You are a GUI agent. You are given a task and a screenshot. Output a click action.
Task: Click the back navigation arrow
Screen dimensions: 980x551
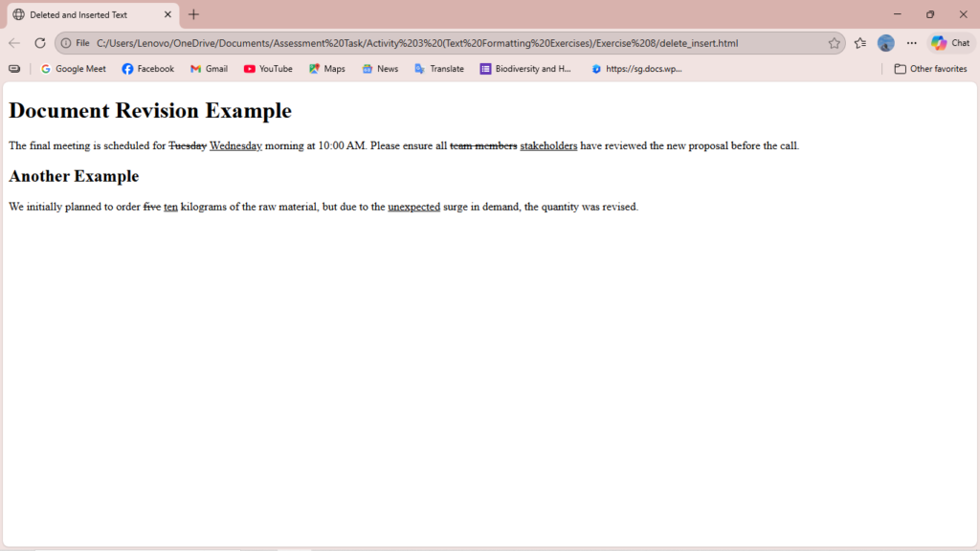click(14, 43)
